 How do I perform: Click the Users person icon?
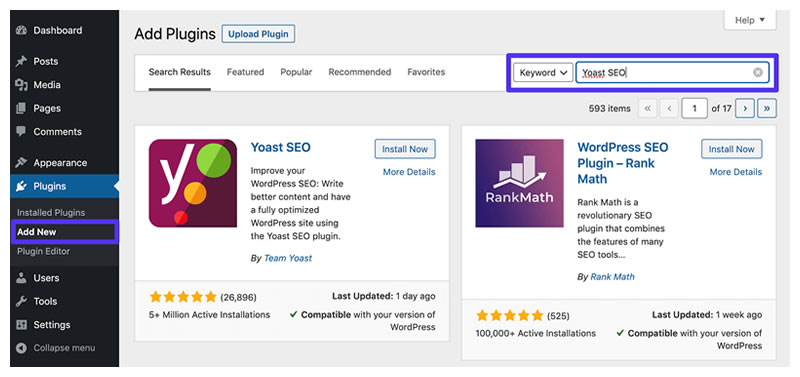[21, 278]
